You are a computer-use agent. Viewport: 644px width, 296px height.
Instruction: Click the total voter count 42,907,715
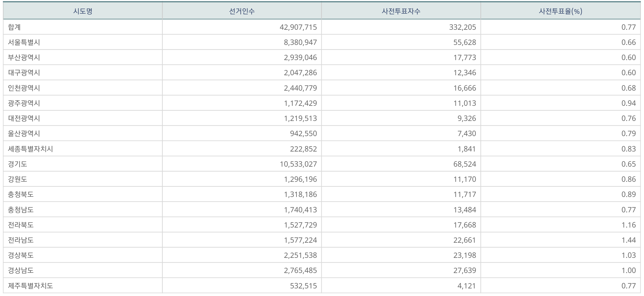point(298,27)
